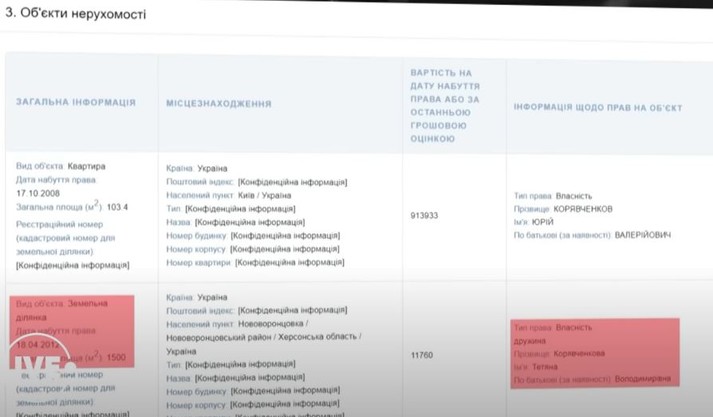Screen dimensions: 713x417
Task: Click the '3. Об'єкти нерухомості' section heading
Action: point(76,15)
